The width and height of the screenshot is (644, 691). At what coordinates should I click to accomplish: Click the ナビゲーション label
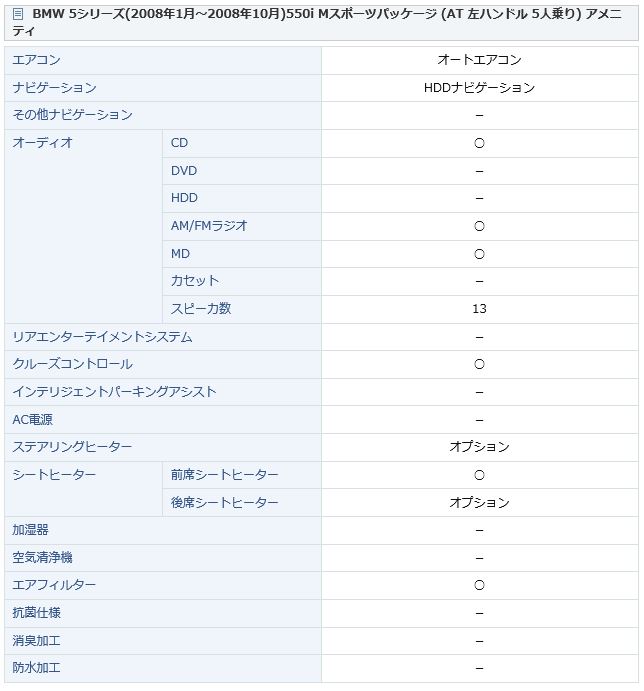pyautogui.click(x=54, y=88)
